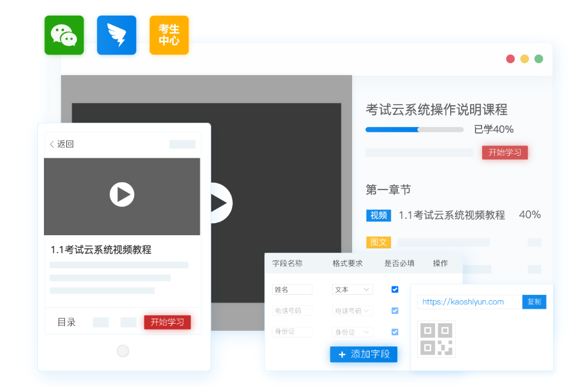The width and height of the screenshot is (588, 388).
Task: Open the green WeChat icon
Action: [x=64, y=35]
